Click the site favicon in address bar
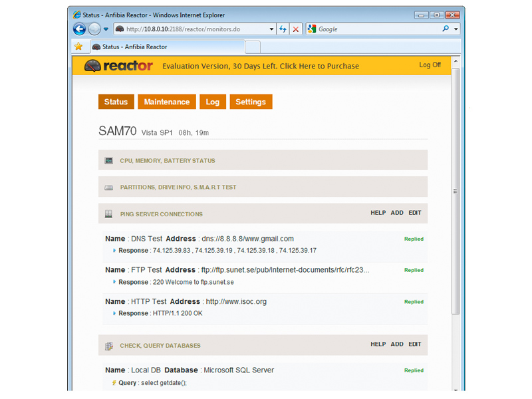This screenshot has width=532, height=399. point(120,29)
